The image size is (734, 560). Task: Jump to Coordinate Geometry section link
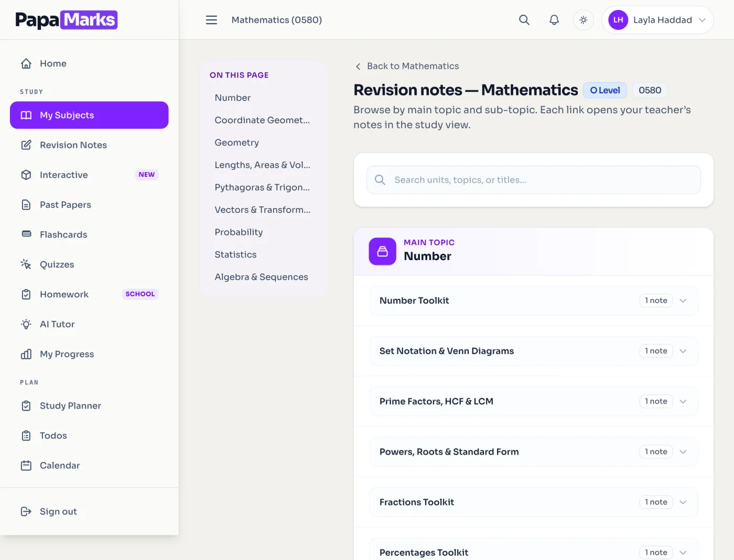262,120
